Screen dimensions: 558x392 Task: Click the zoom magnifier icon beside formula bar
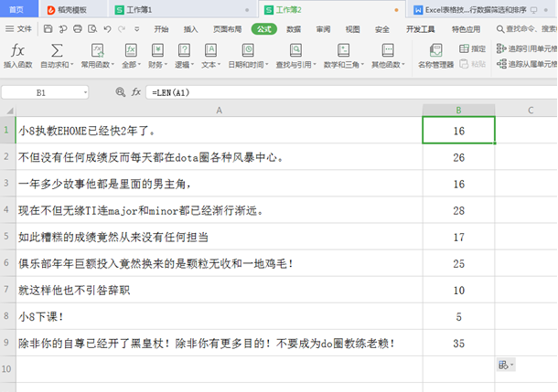(x=120, y=92)
